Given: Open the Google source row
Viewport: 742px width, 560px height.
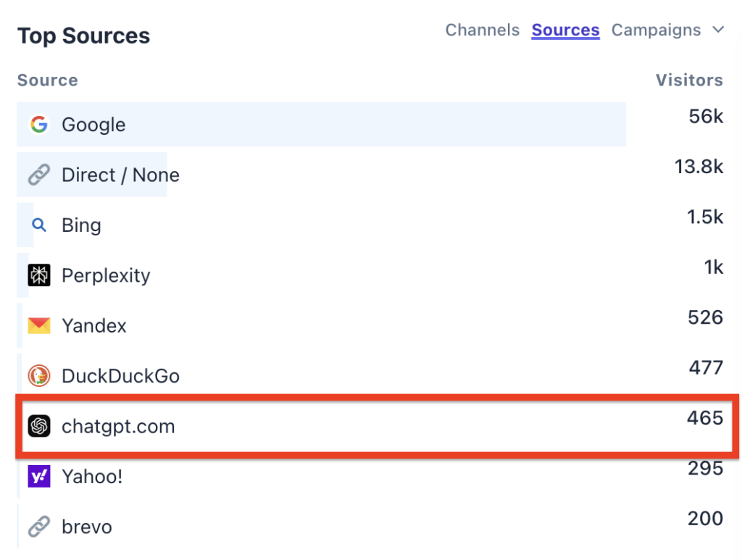Looking at the screenshot, I should coord(321,125).
